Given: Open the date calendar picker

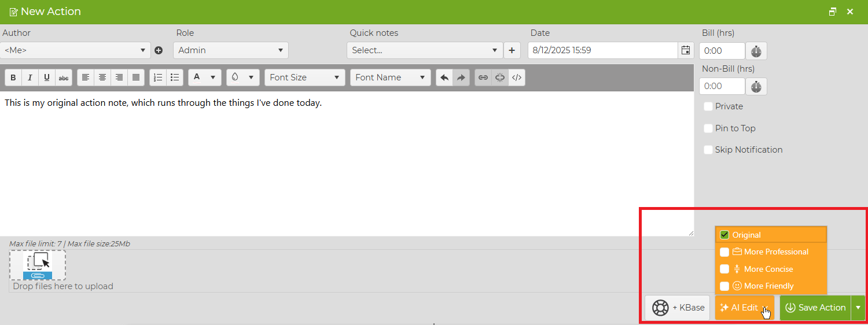Looking at the screenshot, I should click(x=686, y=50).
